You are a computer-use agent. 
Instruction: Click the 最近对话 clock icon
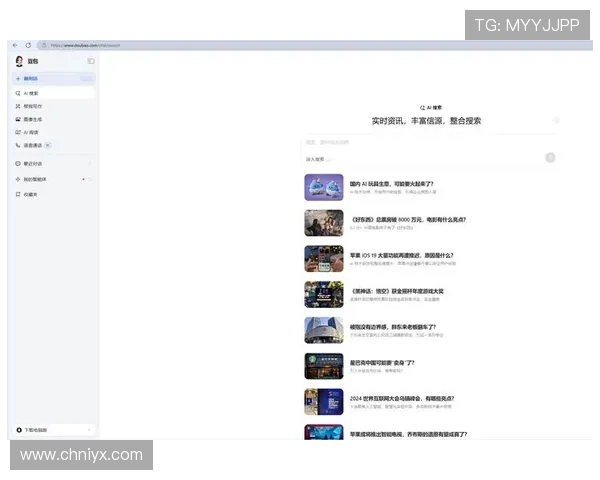18,163
